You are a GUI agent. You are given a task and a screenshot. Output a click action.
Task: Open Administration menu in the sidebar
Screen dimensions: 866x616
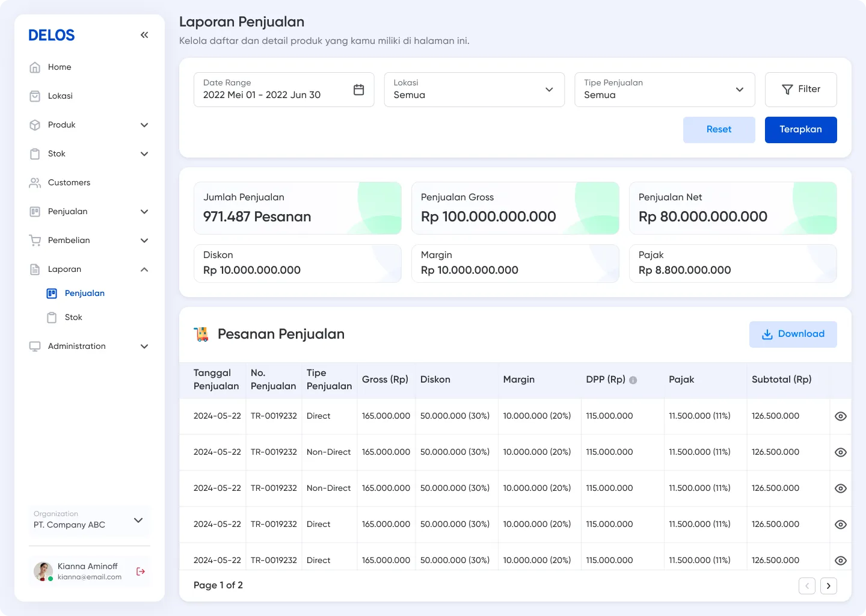point(89,346)
